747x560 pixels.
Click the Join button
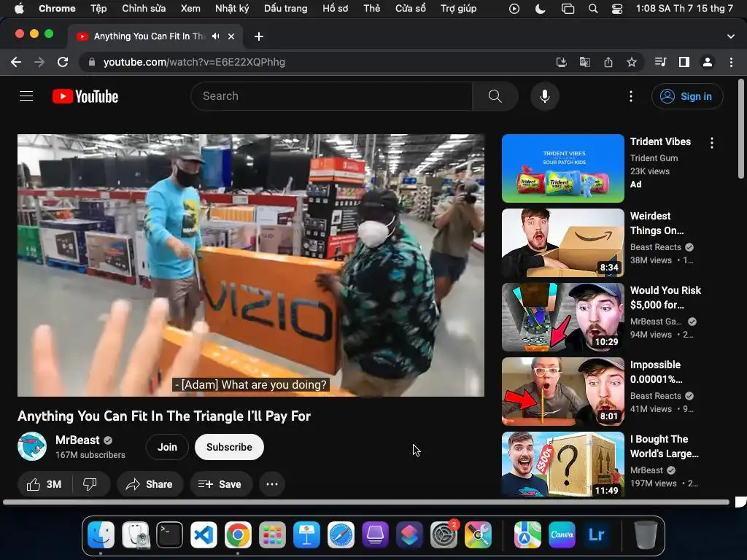pos(167,447)
